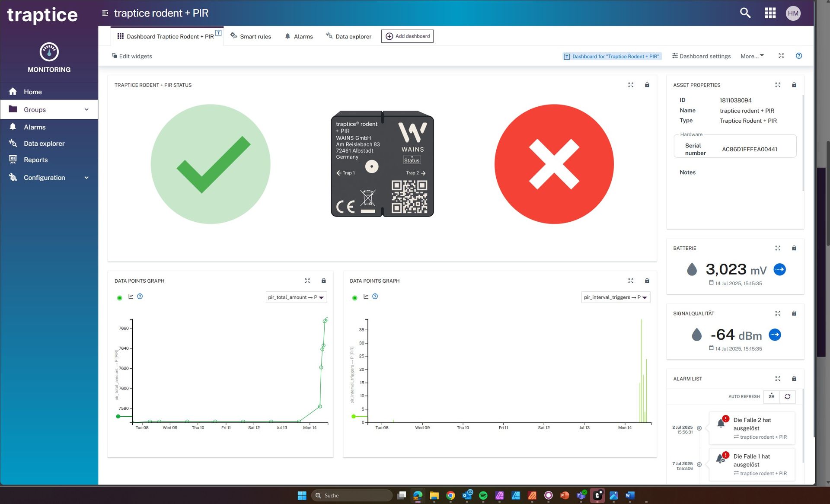The width and height of the screenshot is (830, 504).
Task: Expand the Groups sidebar item
Action: (49, 110)
